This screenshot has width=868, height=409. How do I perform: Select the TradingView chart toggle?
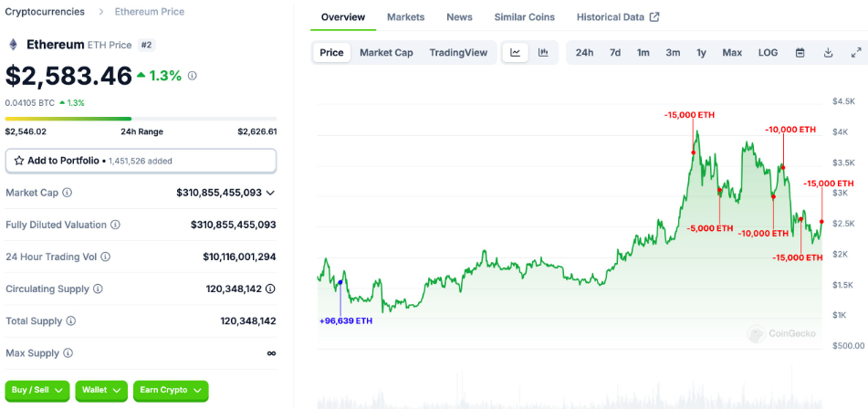point(458,53)
